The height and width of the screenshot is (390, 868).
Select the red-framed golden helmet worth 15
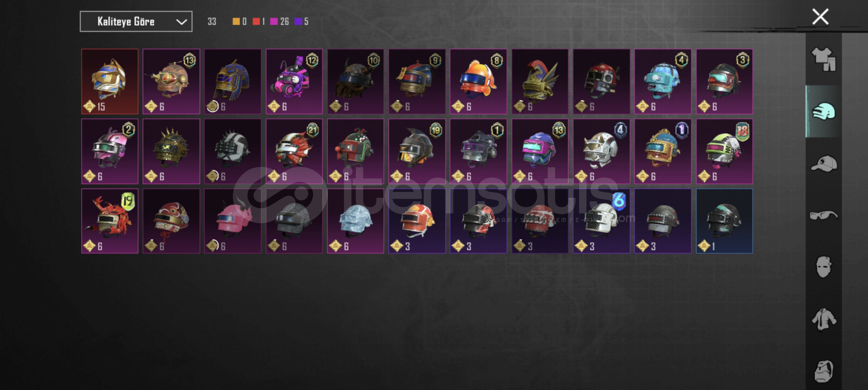click(110, 82)
